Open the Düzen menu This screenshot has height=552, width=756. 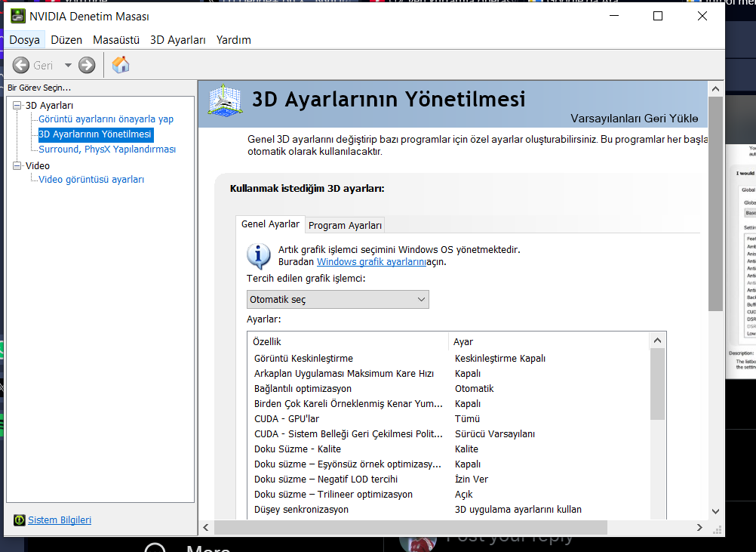66,40
